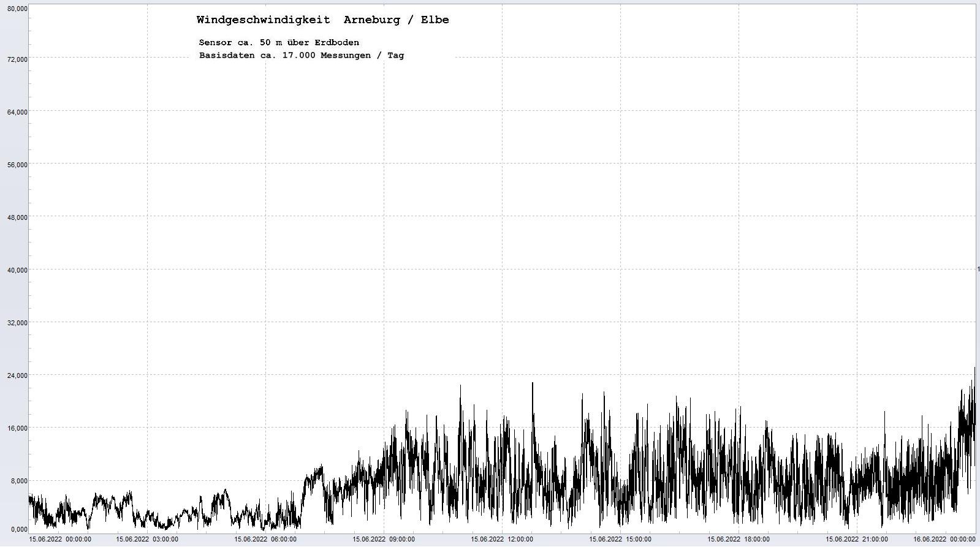Click the 15.06.2022 00:00:00 time label
Image resolution: width=980 pixels, height=547 pixels.
tap(60, 539)
